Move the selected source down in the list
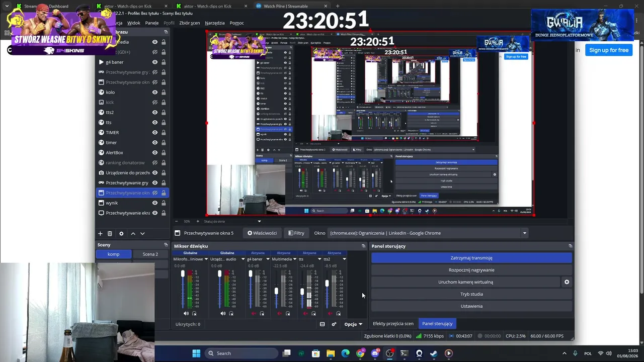Screen dimensions: 644x362 click(142, 234)
